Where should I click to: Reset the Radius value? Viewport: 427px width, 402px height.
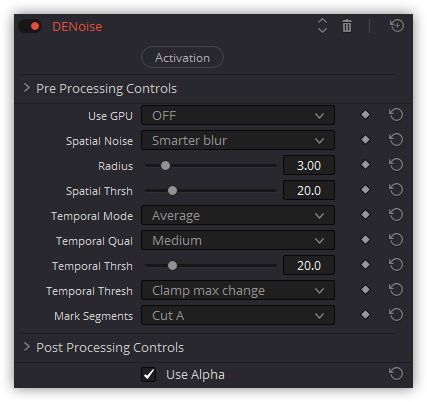coord(396,165)
